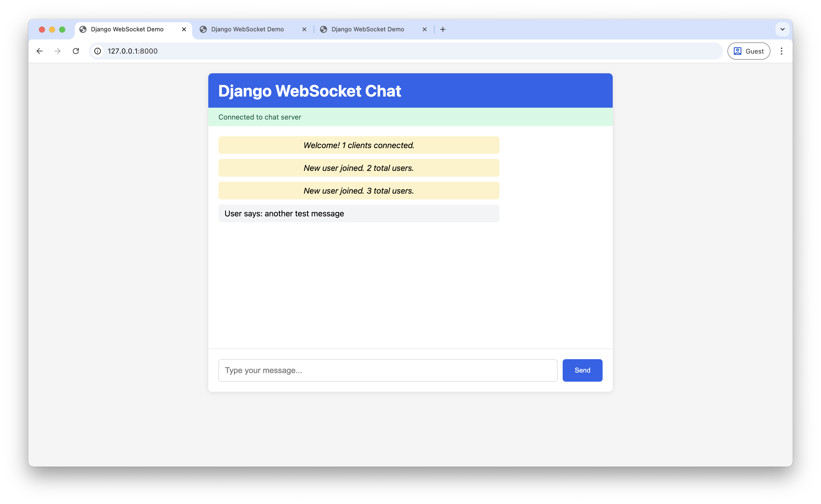Viewport: 821px width, 504px height.
Task: Click the browser back arrow
Action: (39, 51)
